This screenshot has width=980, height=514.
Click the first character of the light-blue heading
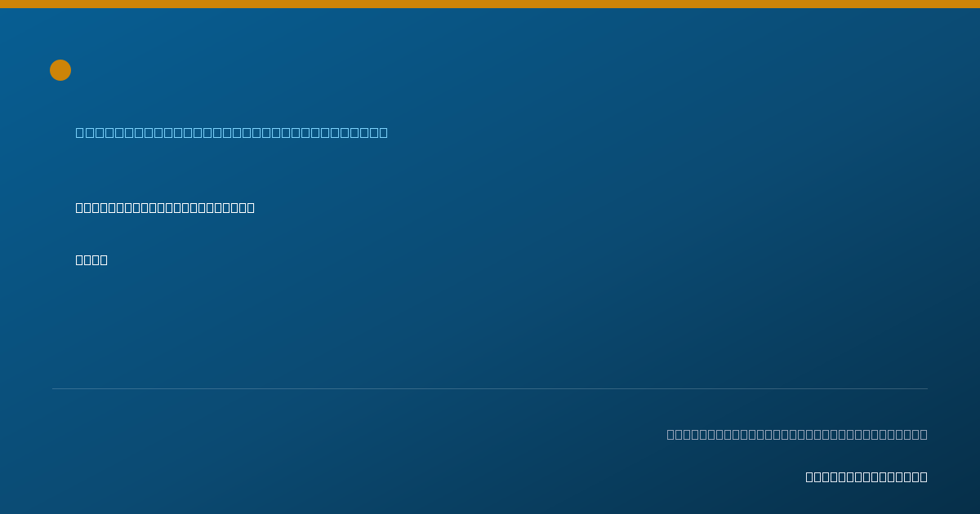pyautogui.click(x=80, y=132)
